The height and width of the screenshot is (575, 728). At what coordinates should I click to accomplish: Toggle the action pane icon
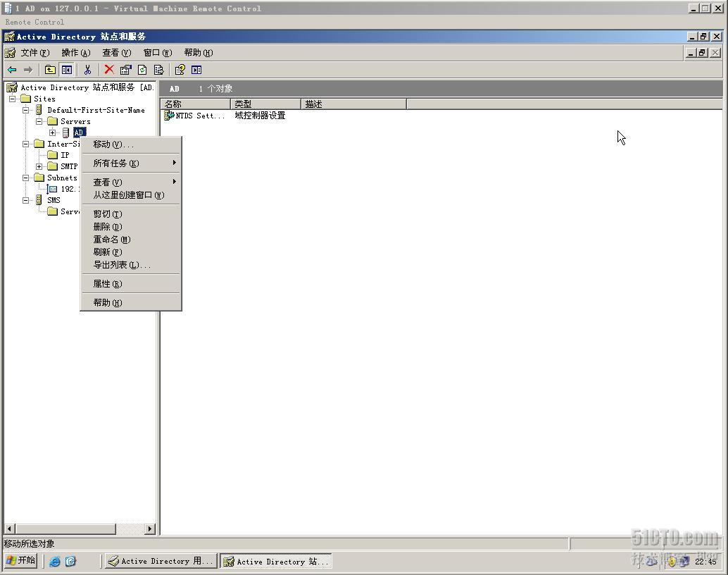pos(196,70)
